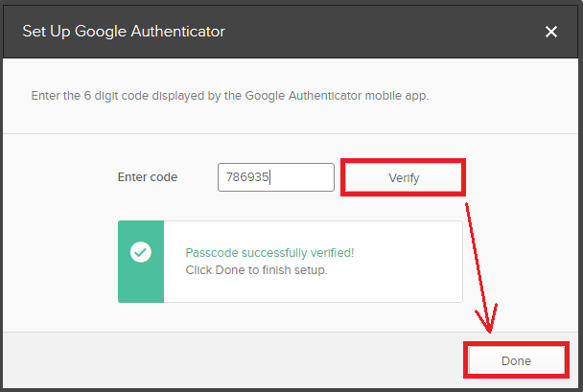Focus the Enter code input field

(x=276, y=177)
